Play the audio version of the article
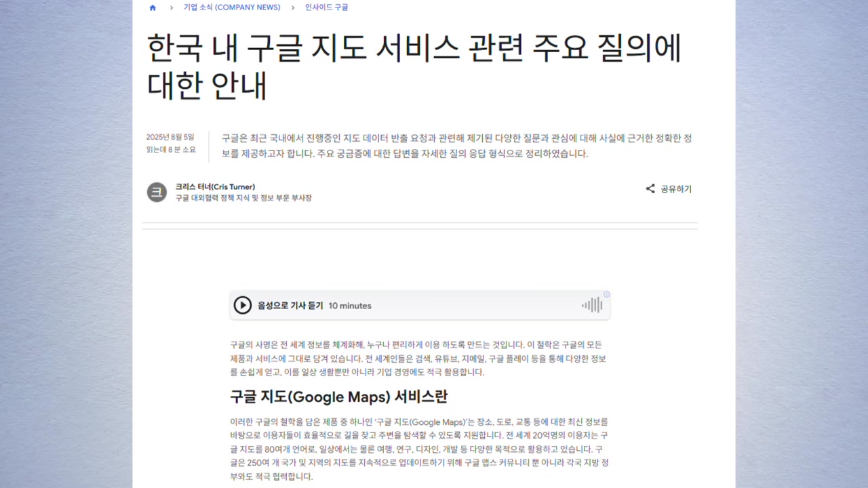868x488 pixels. 242,305
